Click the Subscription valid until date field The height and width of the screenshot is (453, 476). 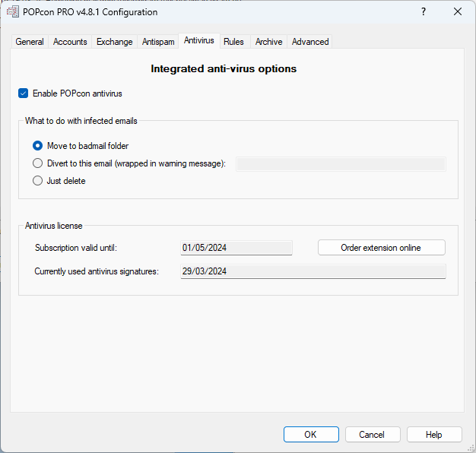click(236, 248)
